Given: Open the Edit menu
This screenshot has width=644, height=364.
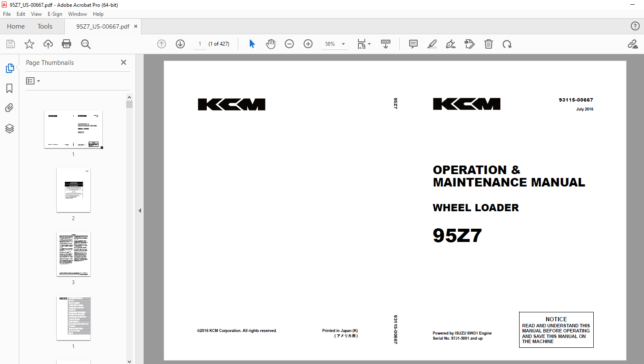Looking at the screenshot, I should pos(21,14).
